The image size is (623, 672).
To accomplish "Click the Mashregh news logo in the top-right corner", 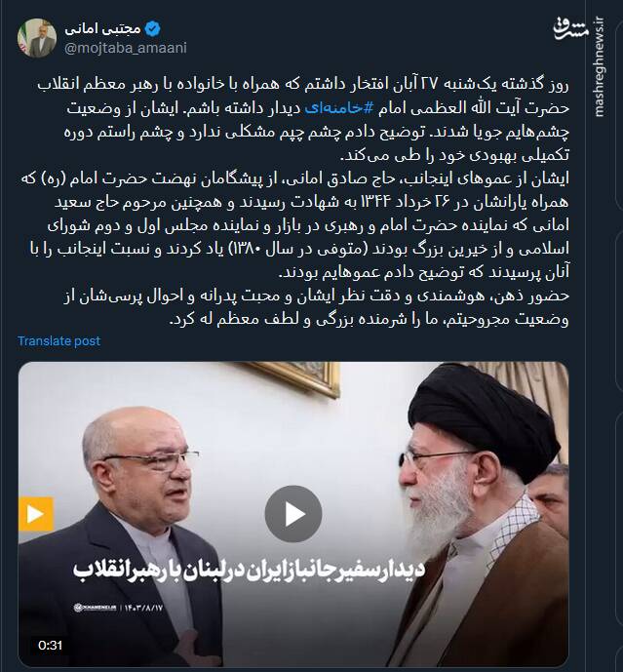I will coord(570,30).
